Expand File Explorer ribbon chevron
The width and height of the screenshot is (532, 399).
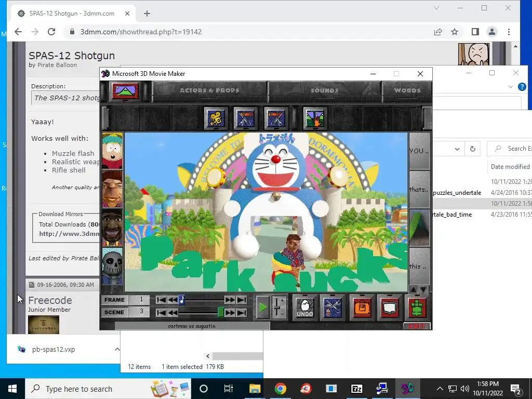tap(510, 87)
